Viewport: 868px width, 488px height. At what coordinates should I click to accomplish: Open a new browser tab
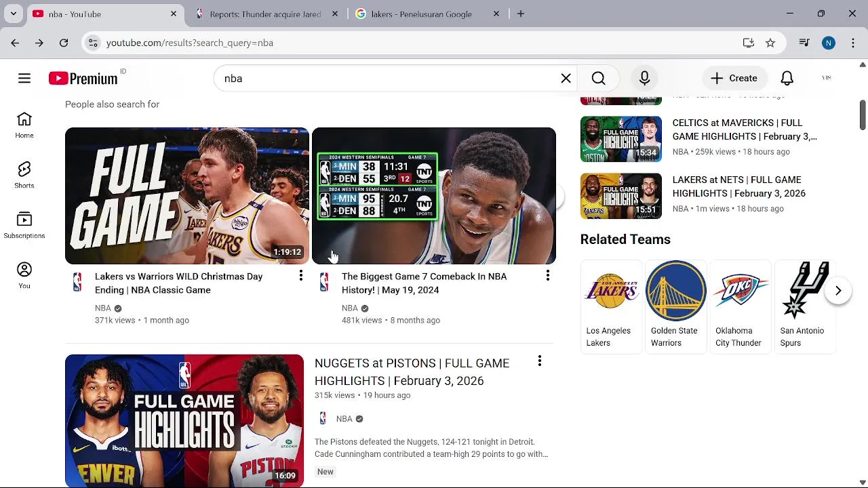coord(521,14)
